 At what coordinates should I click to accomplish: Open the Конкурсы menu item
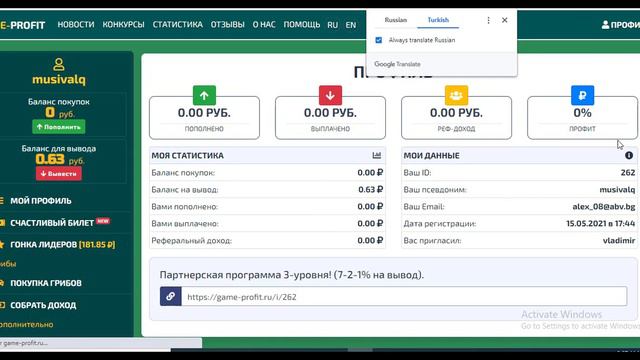pyautogui.click(x=123, y=24)
